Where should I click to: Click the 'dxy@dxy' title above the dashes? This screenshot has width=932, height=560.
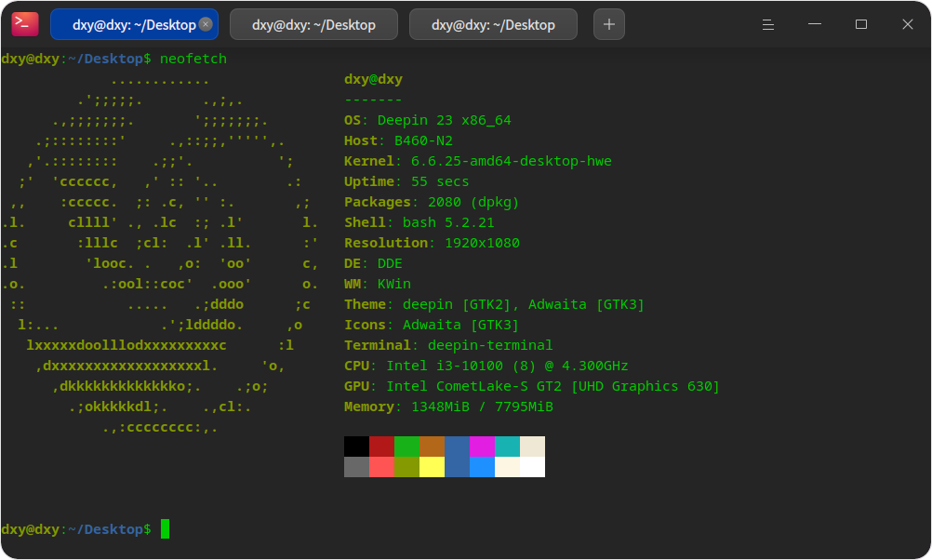[x=373, y=79]
